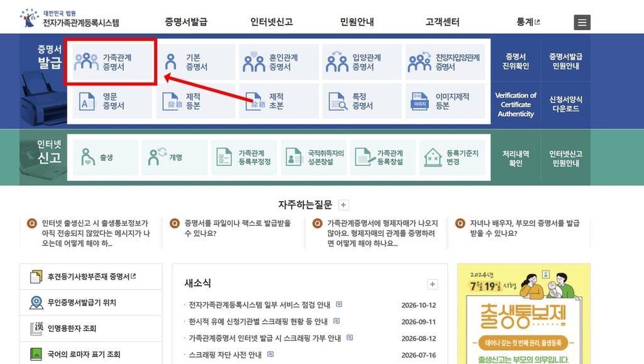
Task: Click Verification of Certificate Authenticity
Action: (516, 104)
